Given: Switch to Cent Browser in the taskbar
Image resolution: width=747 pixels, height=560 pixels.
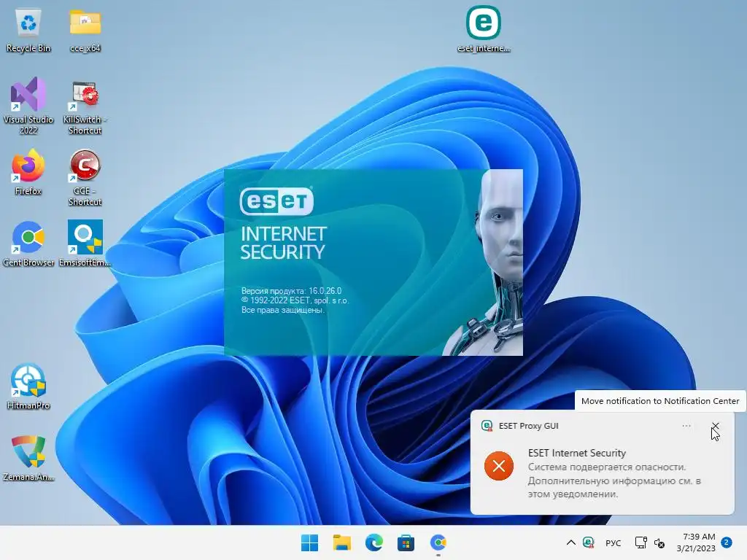Looking at the screenshot, I should tap(438, 542).
